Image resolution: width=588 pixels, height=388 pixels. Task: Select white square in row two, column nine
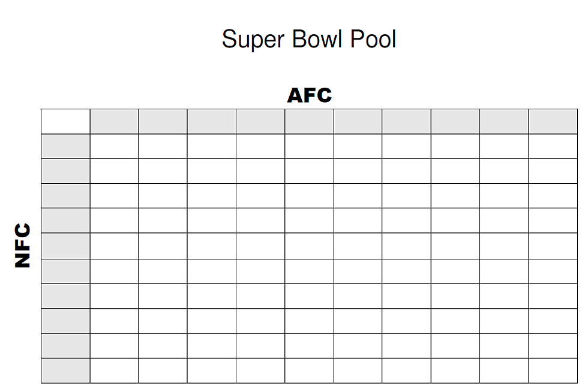(504, 171)
